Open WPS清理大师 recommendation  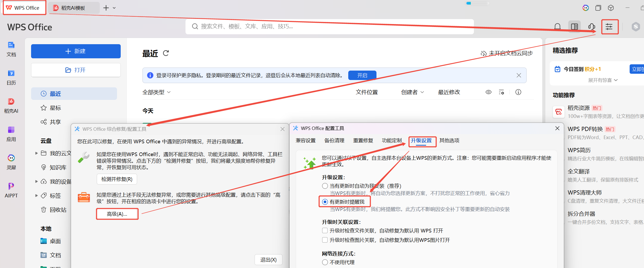point(585,192)
